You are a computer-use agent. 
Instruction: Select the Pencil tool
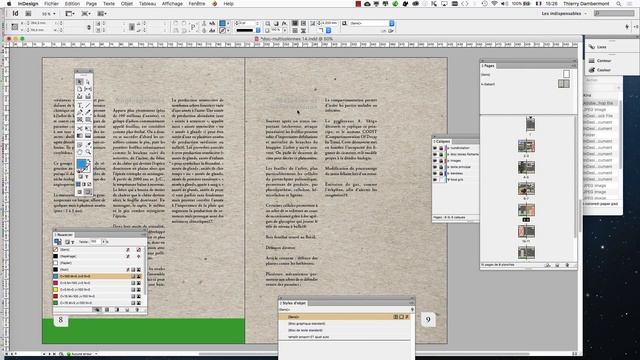point(88,112)
